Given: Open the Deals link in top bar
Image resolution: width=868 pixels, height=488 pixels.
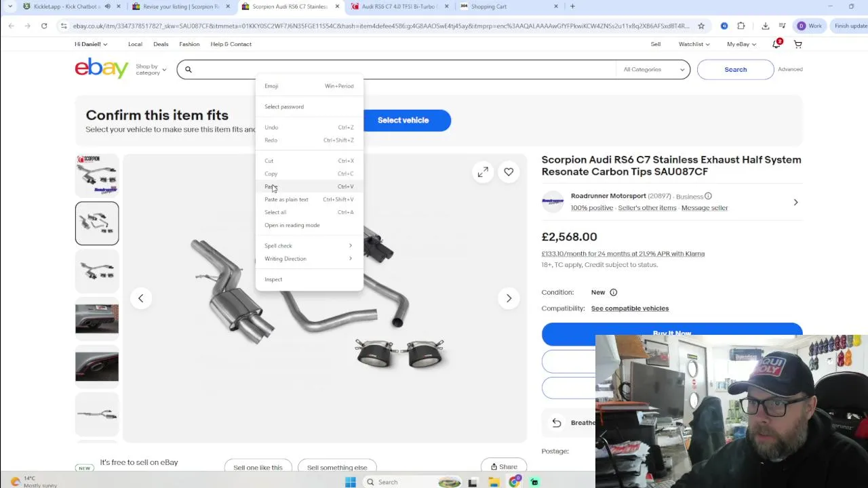Looking at the screenshot, I should pyautogui.click(x=161, y=44).
